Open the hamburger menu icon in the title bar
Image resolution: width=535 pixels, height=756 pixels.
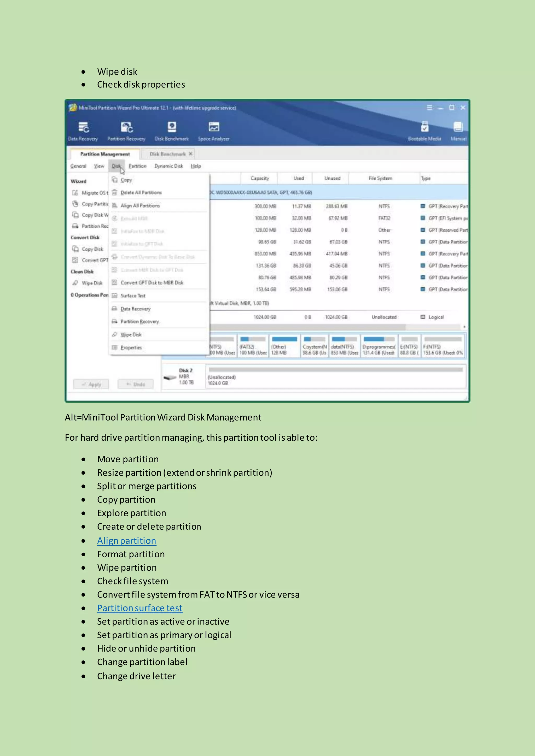pyautogui.click(x=429, y=107)
